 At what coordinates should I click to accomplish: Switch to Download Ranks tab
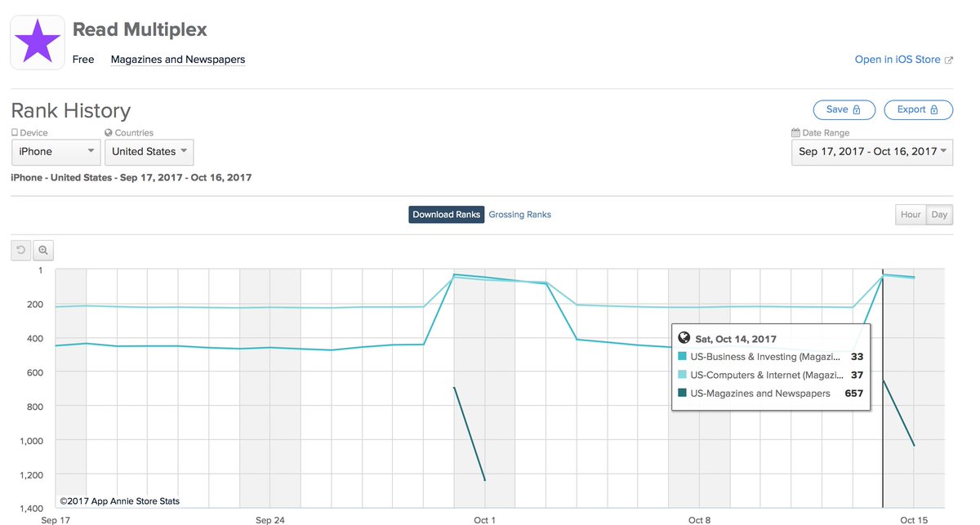[x=446, y=215]
